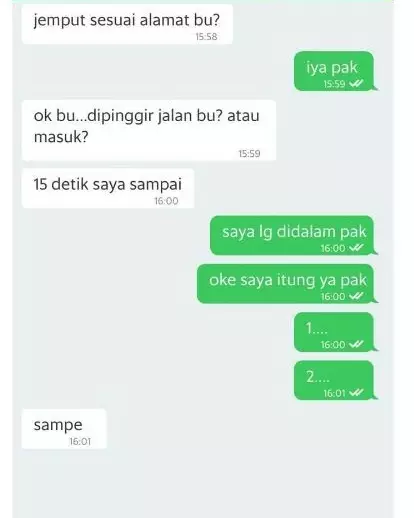Click read-receipt checkmarks on 'iya pak'

coord(356,84)
